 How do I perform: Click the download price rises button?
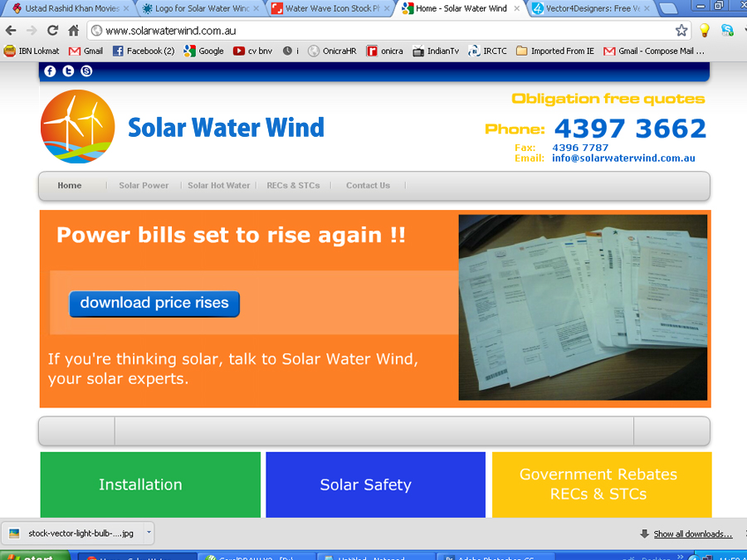point(154,304)
